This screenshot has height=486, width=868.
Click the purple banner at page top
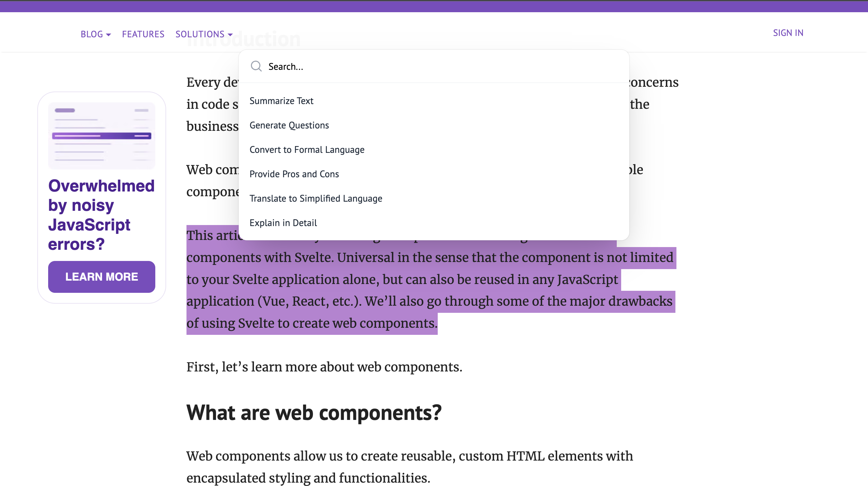click(x=434, y=6)
